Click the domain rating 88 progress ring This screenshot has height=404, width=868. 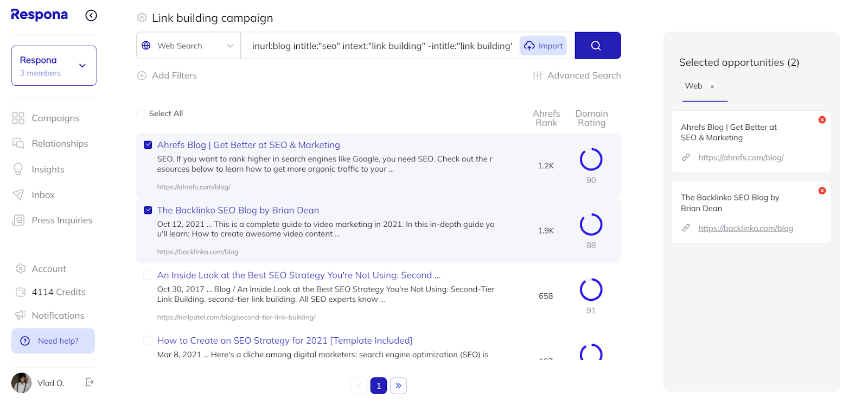coord(591,224)
